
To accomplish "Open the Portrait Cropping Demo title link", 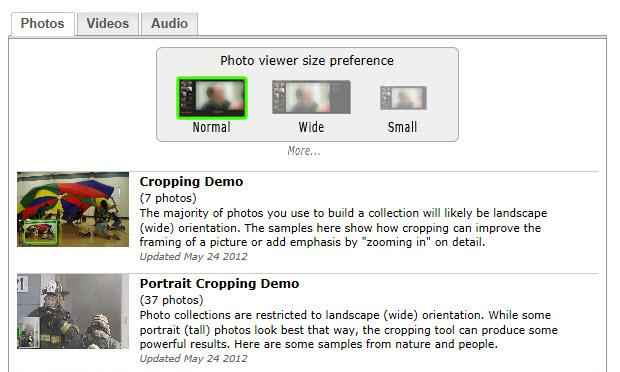I will pyautogui.click(x=219, y=283).
